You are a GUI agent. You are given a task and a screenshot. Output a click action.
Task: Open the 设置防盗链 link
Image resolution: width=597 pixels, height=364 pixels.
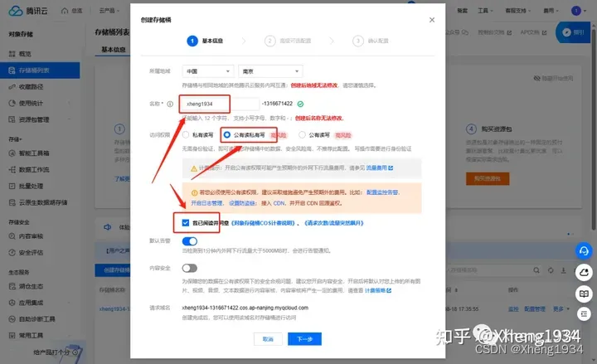click(242, 203)
